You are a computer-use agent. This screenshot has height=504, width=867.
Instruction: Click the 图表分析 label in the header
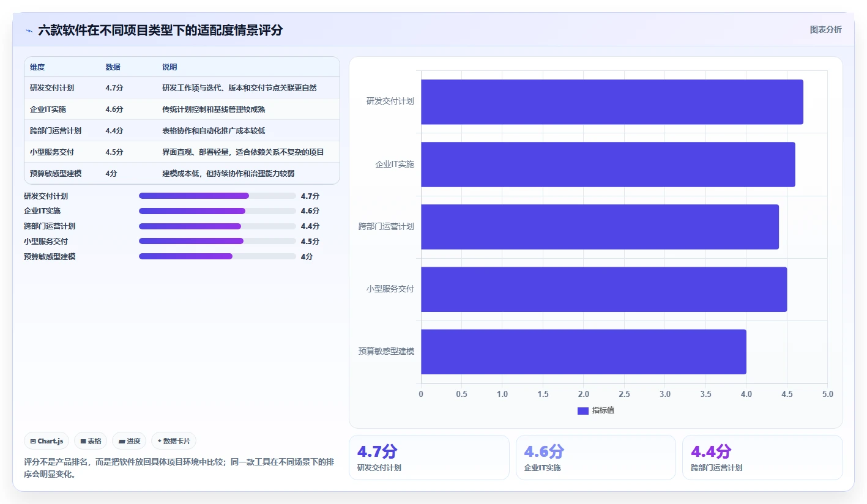825,29
